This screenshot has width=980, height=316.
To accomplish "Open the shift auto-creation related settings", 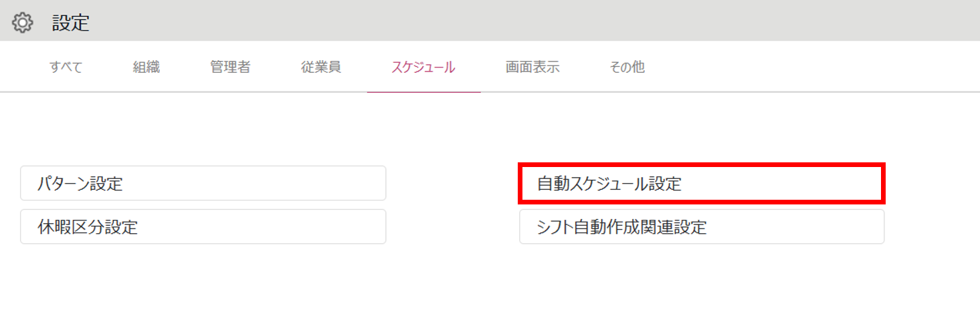I will click(x=702, y=226).
